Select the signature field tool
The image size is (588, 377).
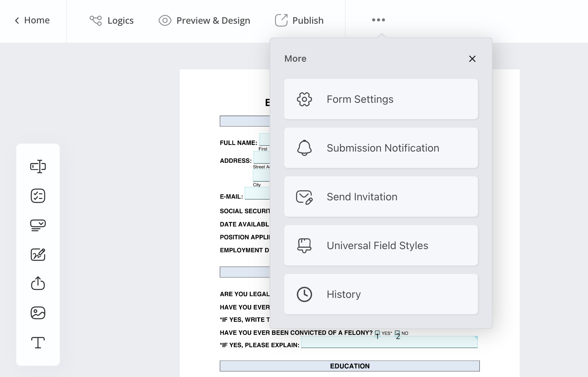coord(38,254)
